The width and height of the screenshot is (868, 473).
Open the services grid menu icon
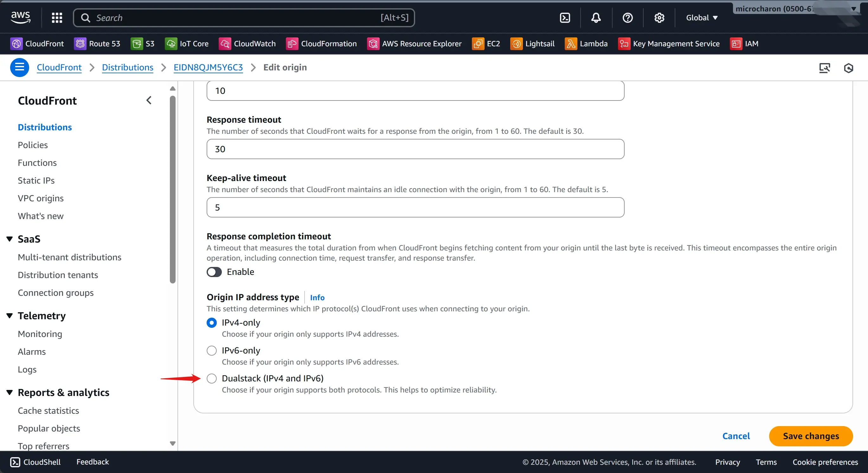click(x=57, y=17)
